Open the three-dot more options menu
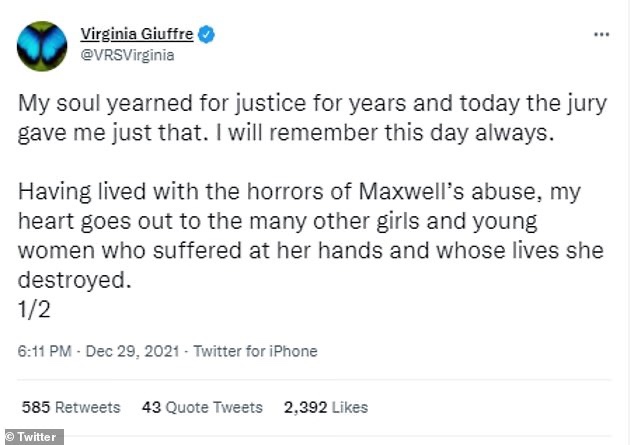 (601, 34)
